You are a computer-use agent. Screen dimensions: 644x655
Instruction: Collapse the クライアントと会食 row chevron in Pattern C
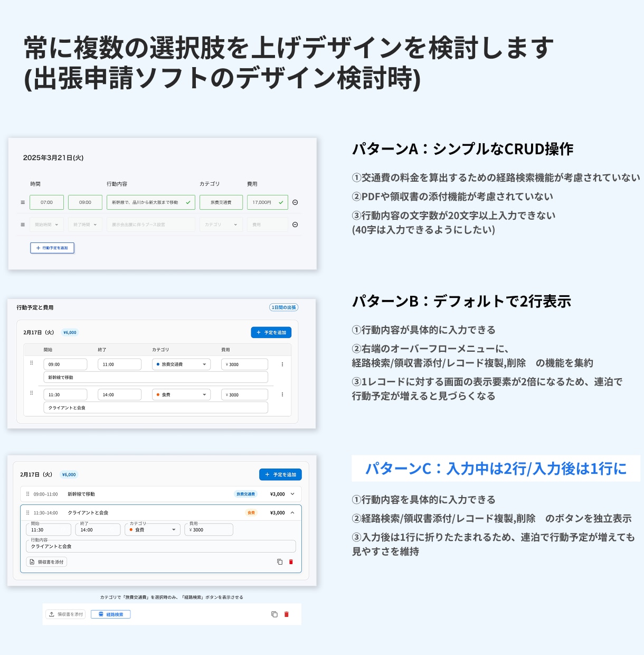pyautogui.click(x=292, y=512)
